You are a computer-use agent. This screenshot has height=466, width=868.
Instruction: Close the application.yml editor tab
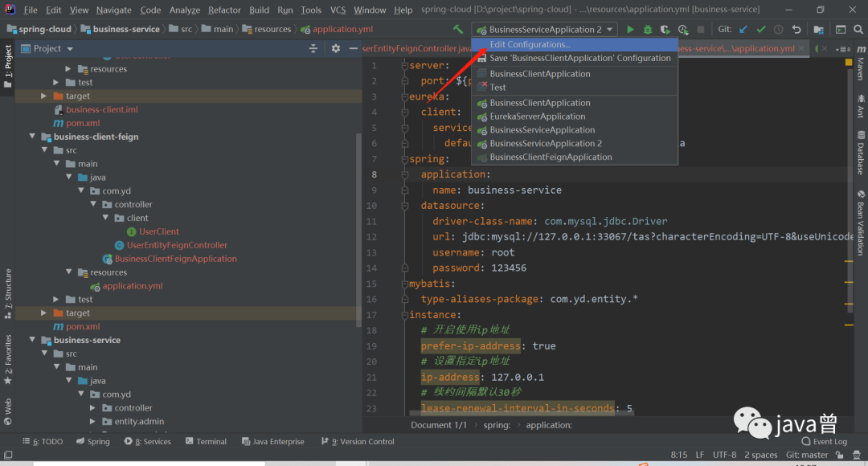tap(801, 49)
